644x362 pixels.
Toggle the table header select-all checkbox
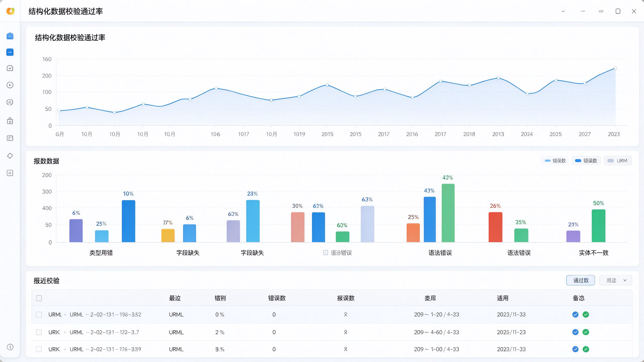pyautogui.click(x=39, y=298)
